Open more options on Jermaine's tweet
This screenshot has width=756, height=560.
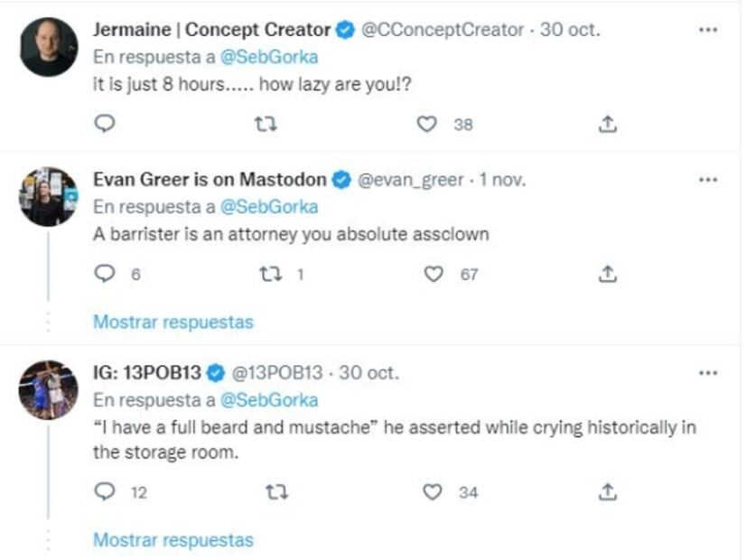click(x=708, y=30)
